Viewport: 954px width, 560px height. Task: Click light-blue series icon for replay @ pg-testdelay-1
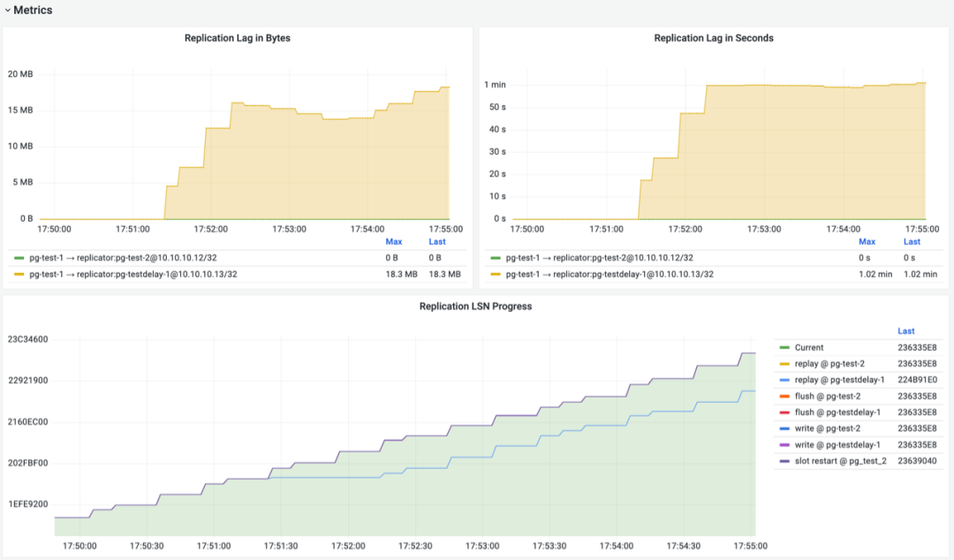click(x=784, y=380)
